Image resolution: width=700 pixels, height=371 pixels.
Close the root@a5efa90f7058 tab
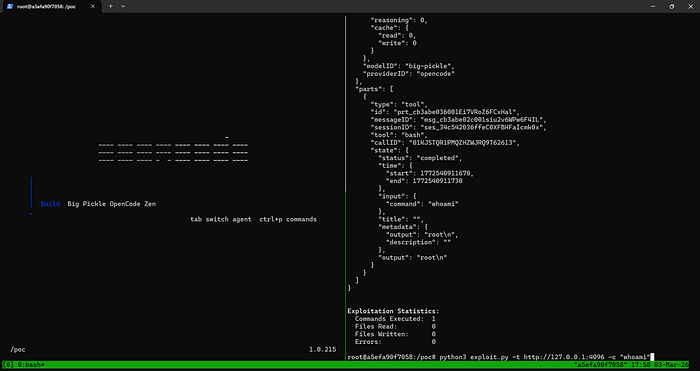[x=92, y=6]
